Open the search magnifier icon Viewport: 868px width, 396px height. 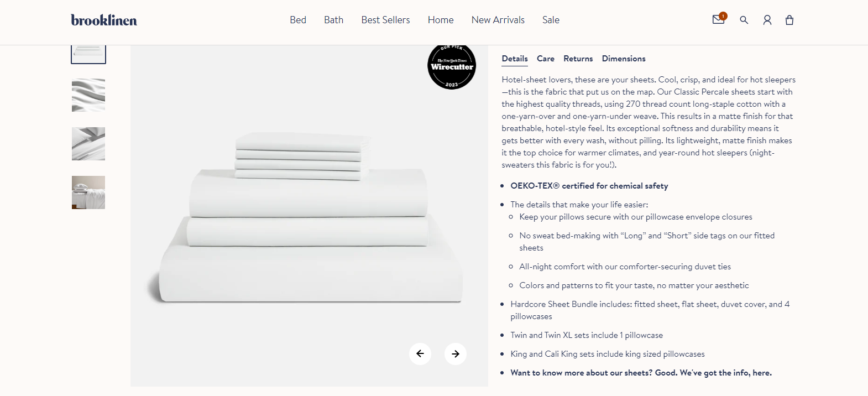744,20
